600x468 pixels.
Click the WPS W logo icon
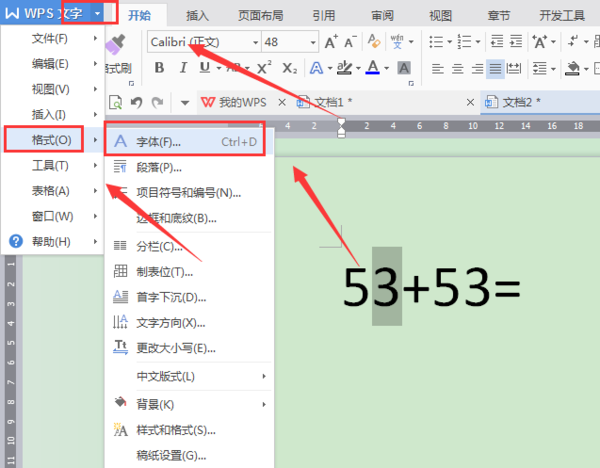tap(12, 13)
